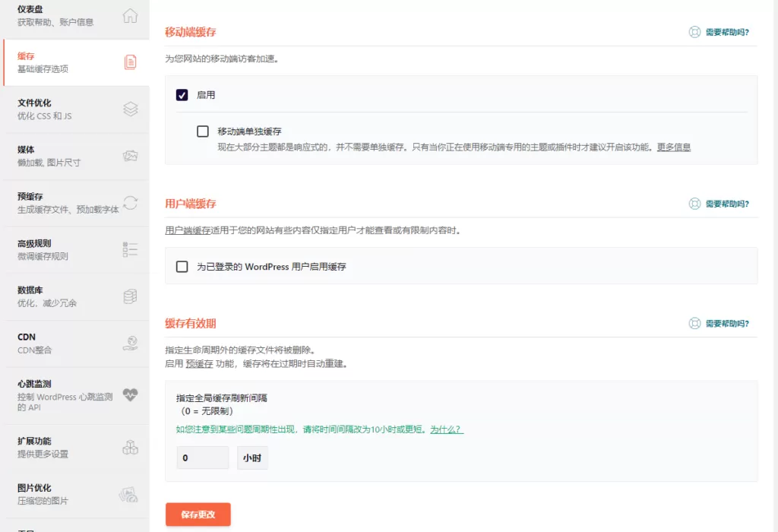The height and width of the screenshot is (532, 778).
Task: Click the 媒体 image icon
Action: tap(131, 154)
